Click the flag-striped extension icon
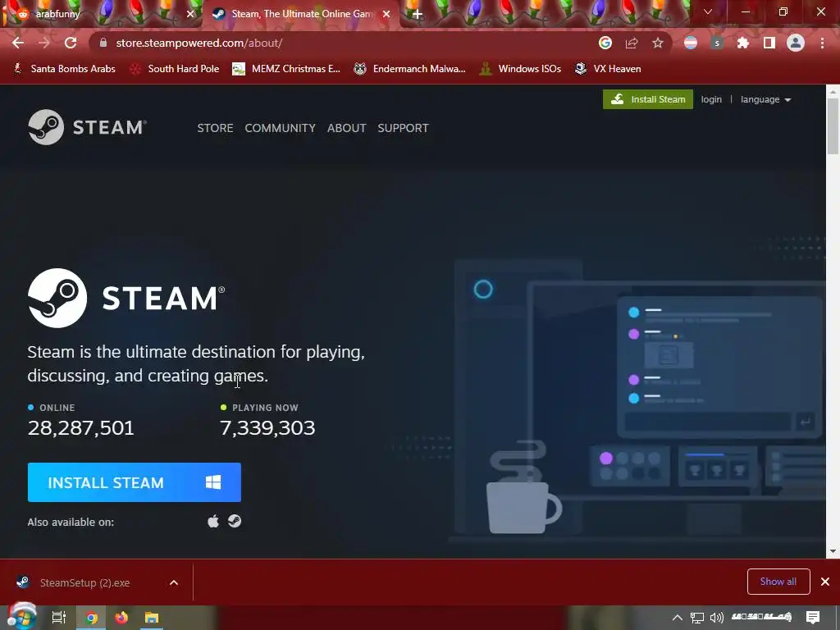 click(691, 43)
